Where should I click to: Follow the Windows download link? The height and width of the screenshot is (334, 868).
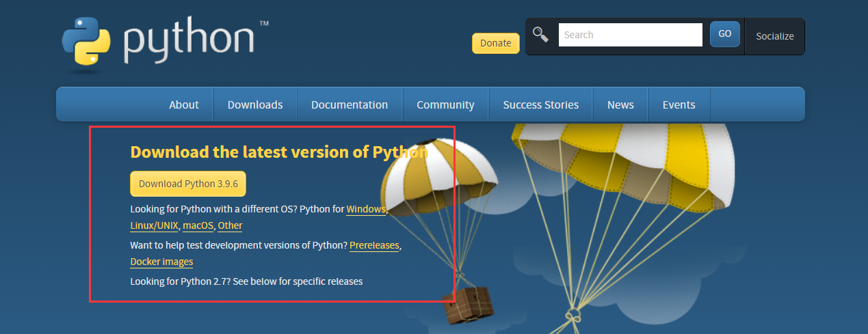click(x=366, y=209)
